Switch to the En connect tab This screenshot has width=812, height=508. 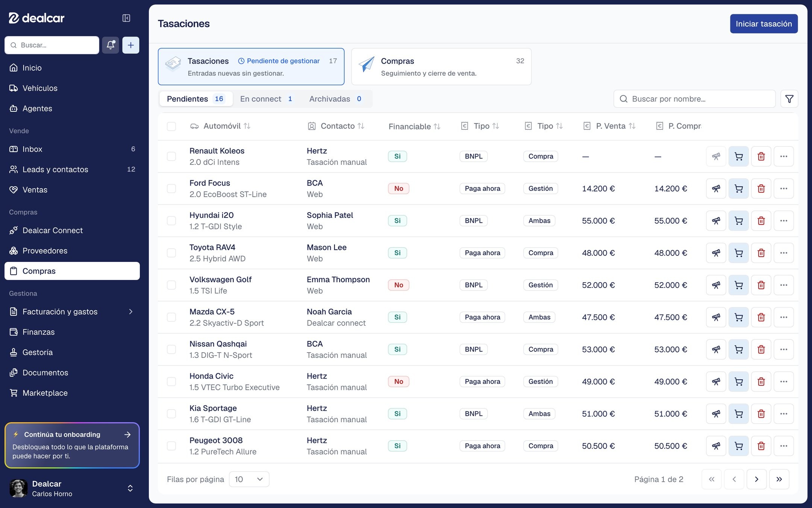pyautogui.click(x=266, y=99)
